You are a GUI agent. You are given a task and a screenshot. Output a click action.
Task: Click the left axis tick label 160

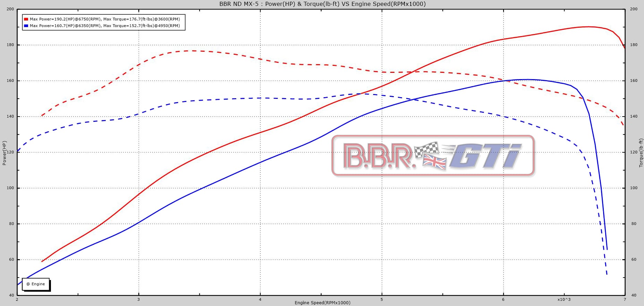click(10, 80)
